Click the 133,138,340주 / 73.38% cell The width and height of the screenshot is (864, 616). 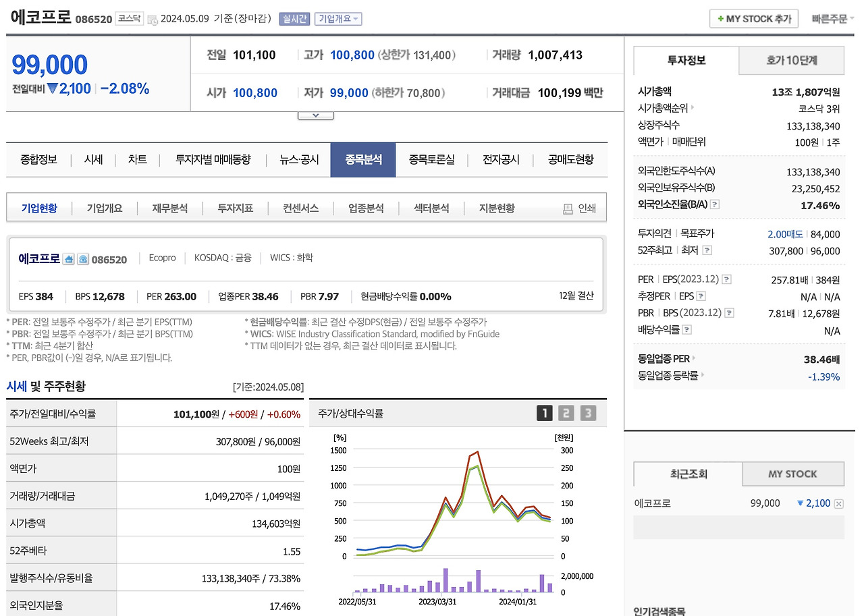tap(251, 578)
